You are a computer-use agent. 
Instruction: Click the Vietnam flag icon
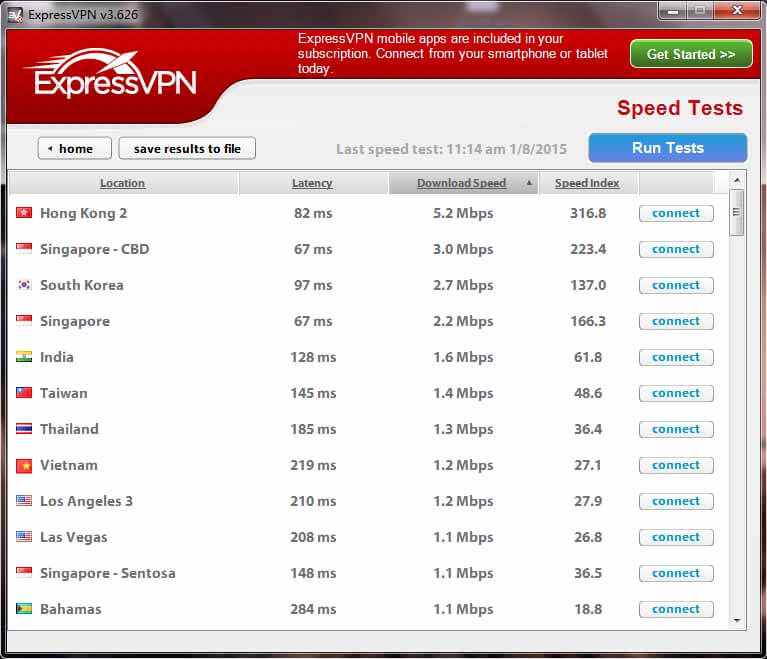click(x=24, y=465)
